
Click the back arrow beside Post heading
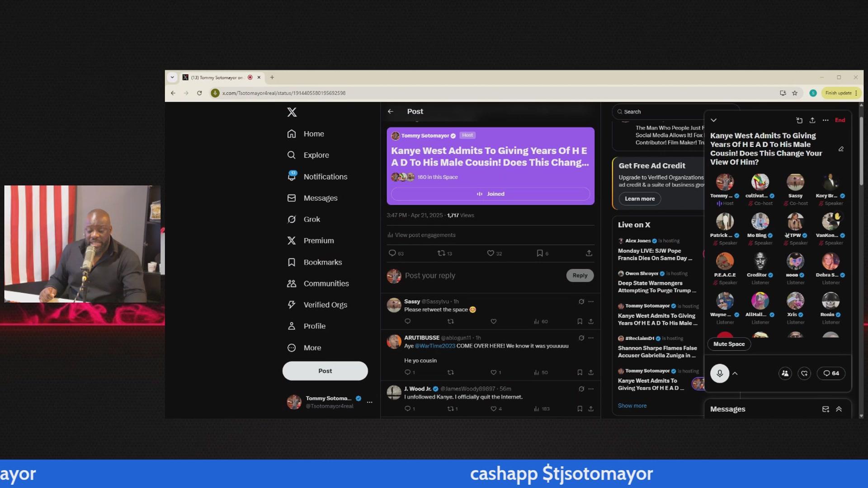(x=391, y=111)
